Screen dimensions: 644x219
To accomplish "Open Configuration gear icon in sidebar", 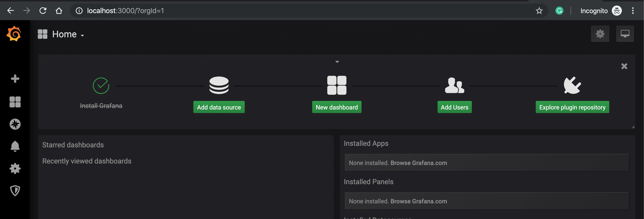I will click(x=15, y=168).
